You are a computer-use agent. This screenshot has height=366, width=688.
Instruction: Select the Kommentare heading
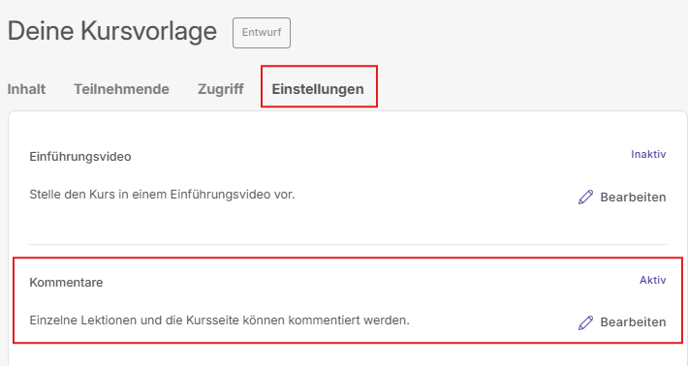(x=66, y=282)
